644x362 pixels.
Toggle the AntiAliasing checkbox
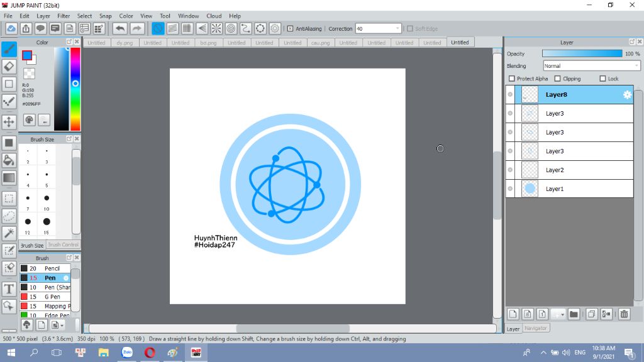290,29
